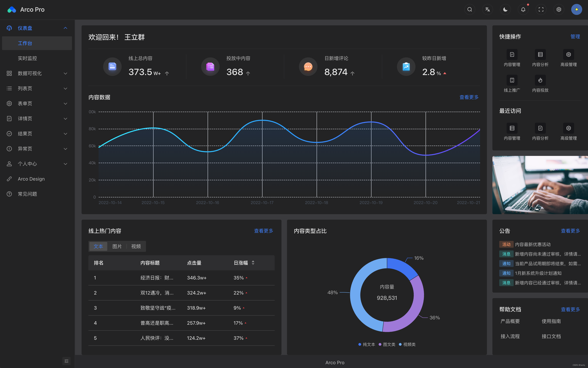Switch to the 图片 tab
The image size is (588, 368).
point(117,246)
